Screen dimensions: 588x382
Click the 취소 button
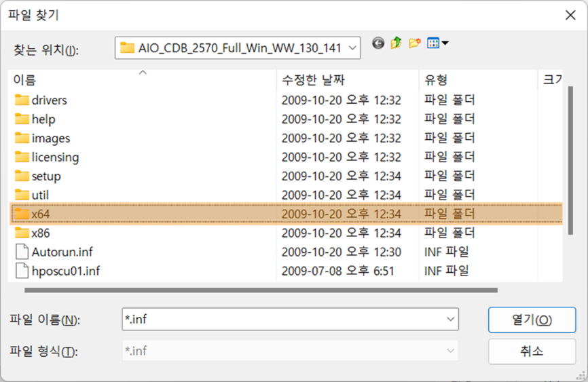pos(532,351)
